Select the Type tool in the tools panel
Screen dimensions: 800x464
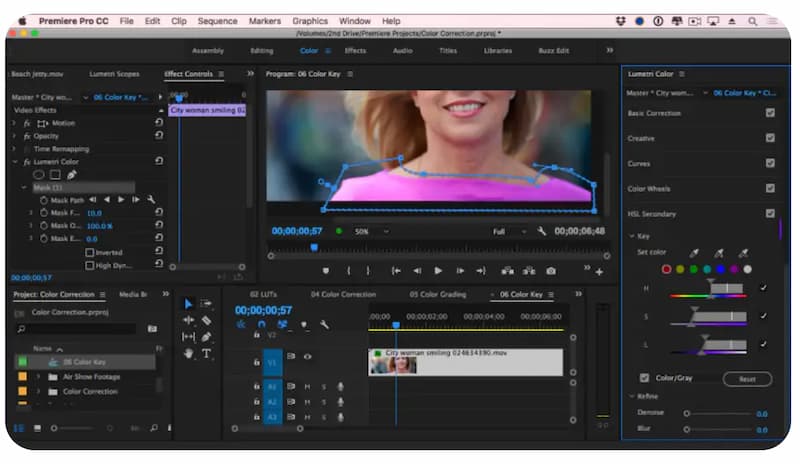(207, 353)
